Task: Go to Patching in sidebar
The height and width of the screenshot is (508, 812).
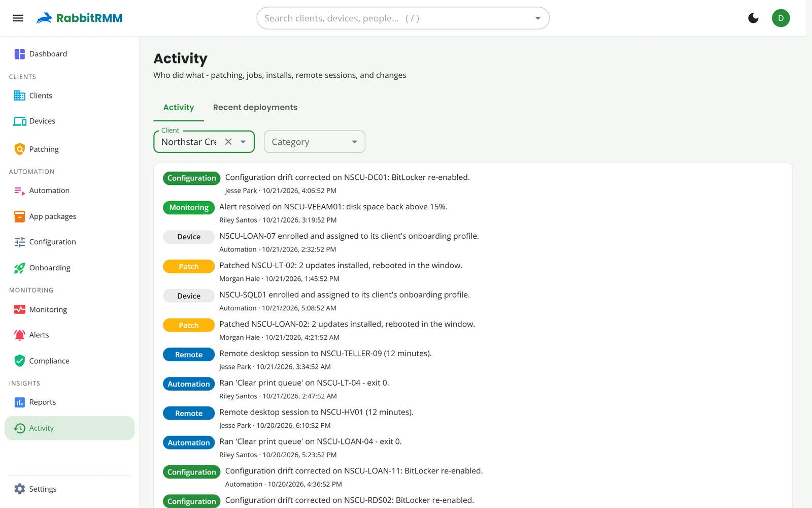Action: (x=70, y=149)
